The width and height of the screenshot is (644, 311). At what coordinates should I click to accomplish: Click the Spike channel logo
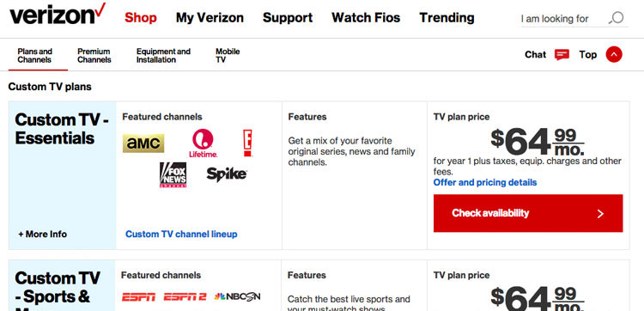[227, 174]
